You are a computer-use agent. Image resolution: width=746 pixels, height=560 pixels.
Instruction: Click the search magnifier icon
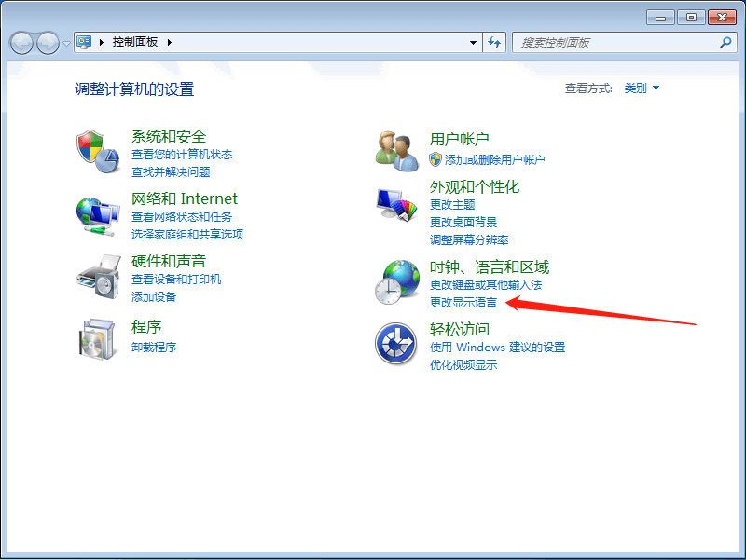(x=725, y=43)
